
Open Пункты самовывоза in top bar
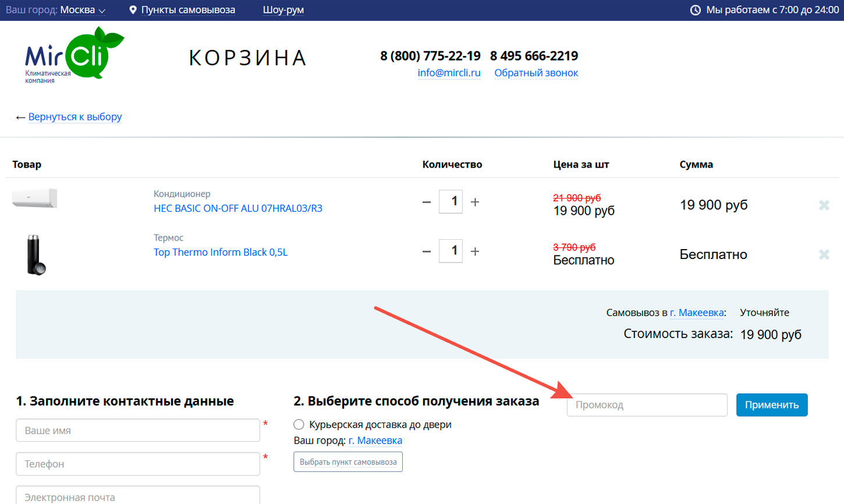(x=188, y=10)
